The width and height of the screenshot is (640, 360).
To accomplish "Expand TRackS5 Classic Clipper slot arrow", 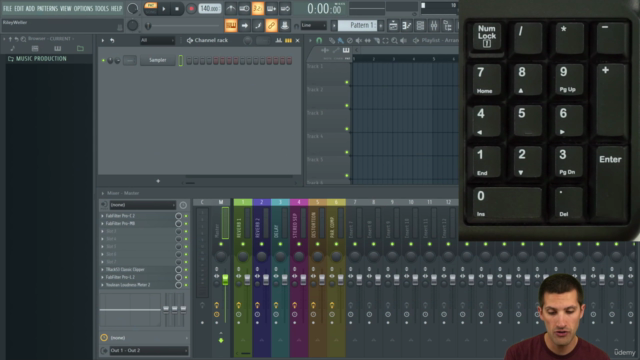I will click(x=102, y=270).
